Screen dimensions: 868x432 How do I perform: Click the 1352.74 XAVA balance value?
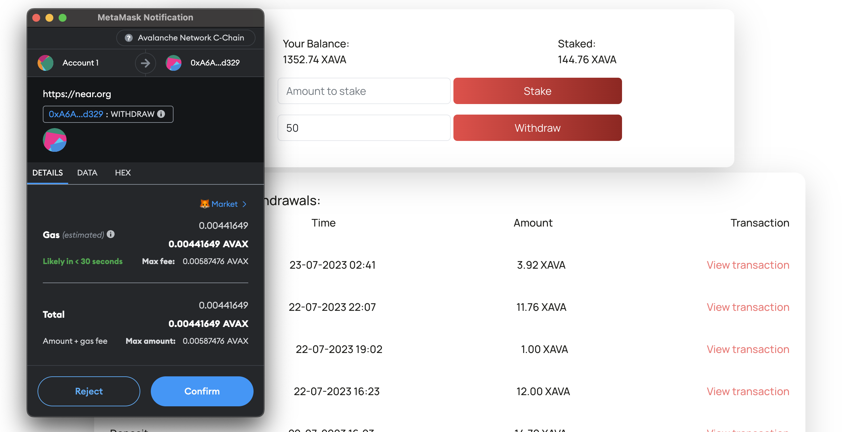pos(314,60)
